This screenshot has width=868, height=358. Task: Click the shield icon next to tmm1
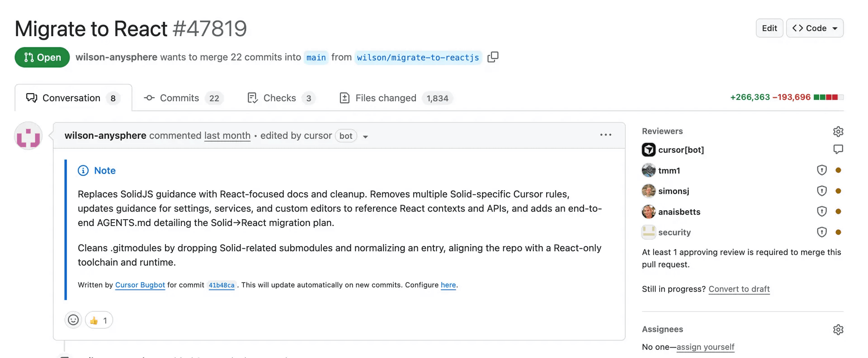click(821, 170)
